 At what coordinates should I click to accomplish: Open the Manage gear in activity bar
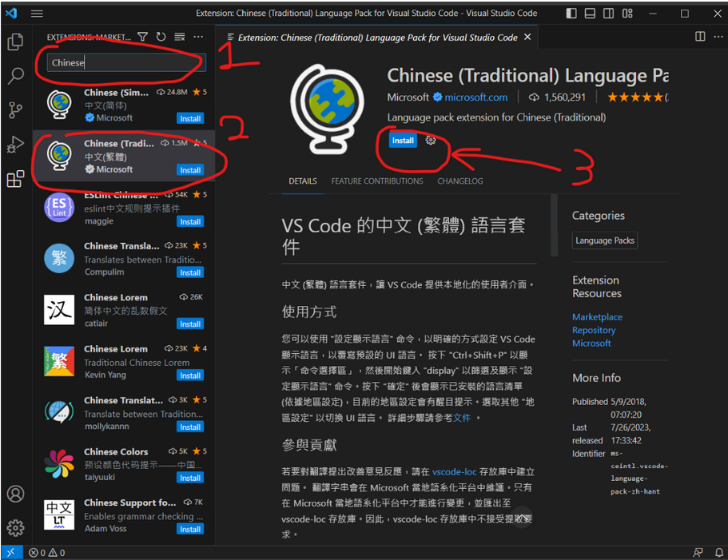[15, 527]
